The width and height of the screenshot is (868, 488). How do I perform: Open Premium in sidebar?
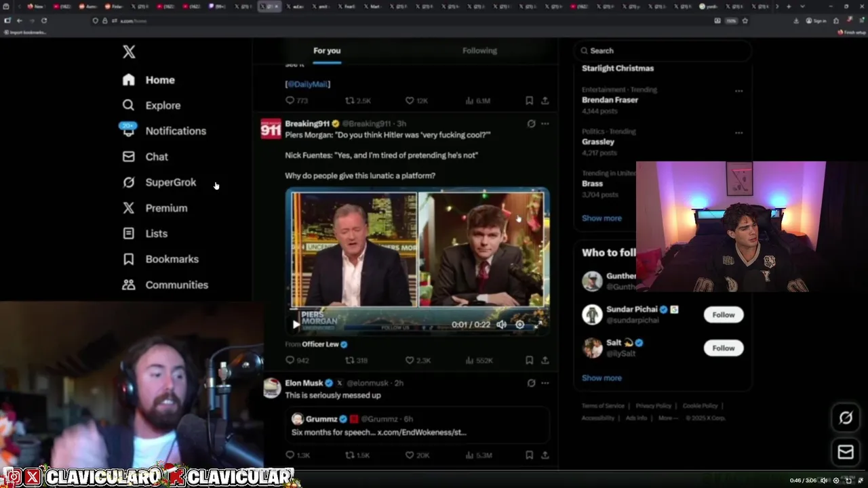(154, 208)
